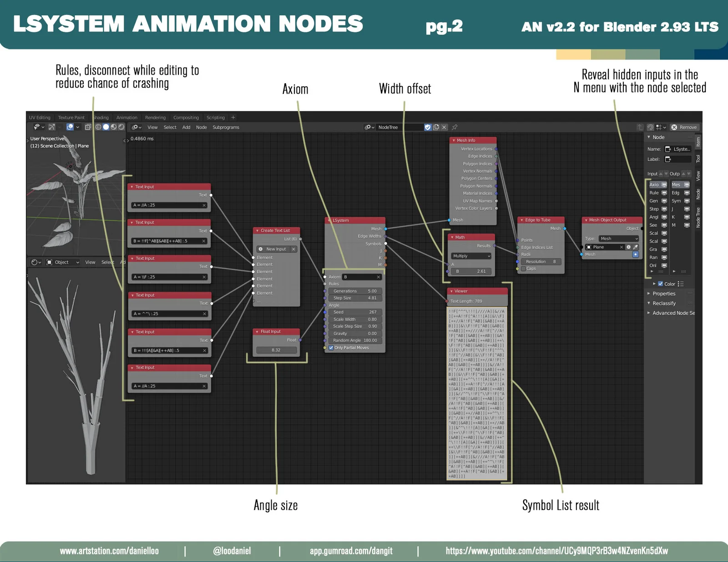Screen dimensions: 728x562
Task: Click the copy icon next to NodeTree name
Action: pos(435,127)
